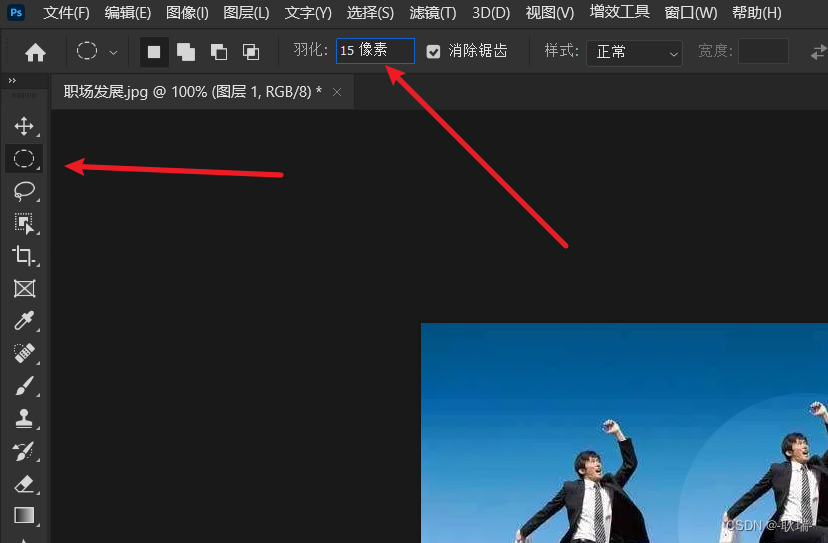
Task: Select the Gradient tool
Action: [x=24, y=515]
